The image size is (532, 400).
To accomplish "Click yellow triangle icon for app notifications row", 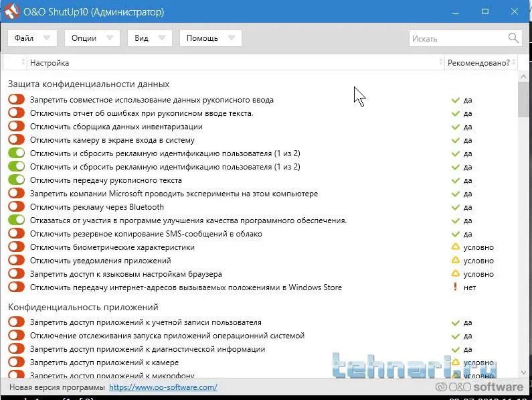I will (455, 261).
